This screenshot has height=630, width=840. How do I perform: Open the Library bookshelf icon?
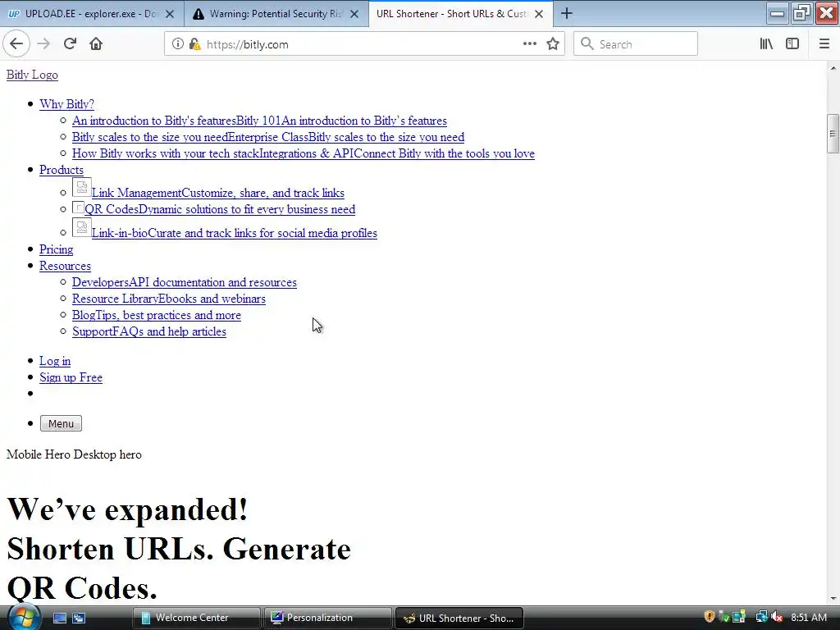point(766,44)
